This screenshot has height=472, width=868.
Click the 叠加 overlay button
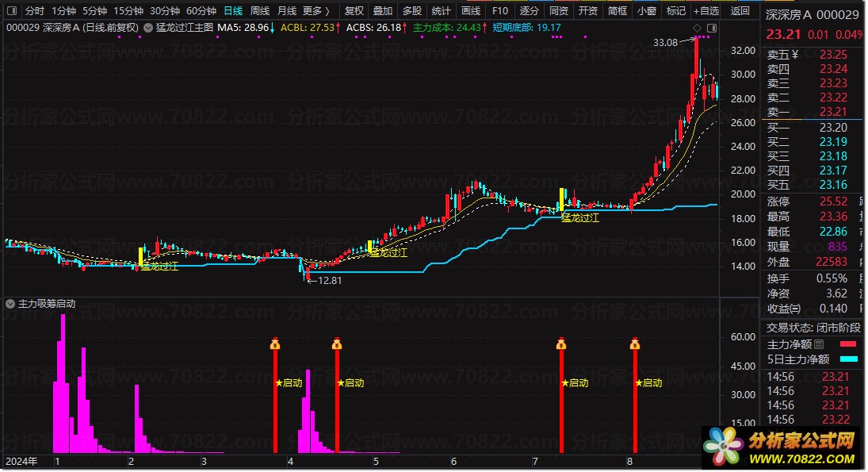click(383, 10)
